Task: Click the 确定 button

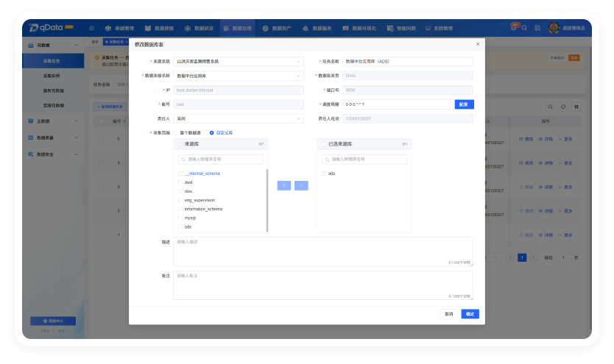Action: 470,314
